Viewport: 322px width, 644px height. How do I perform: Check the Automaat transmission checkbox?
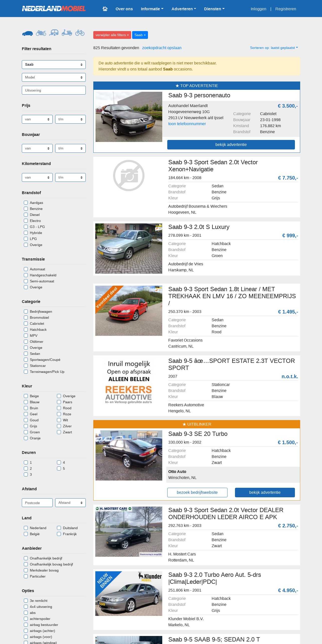[26, 269]
